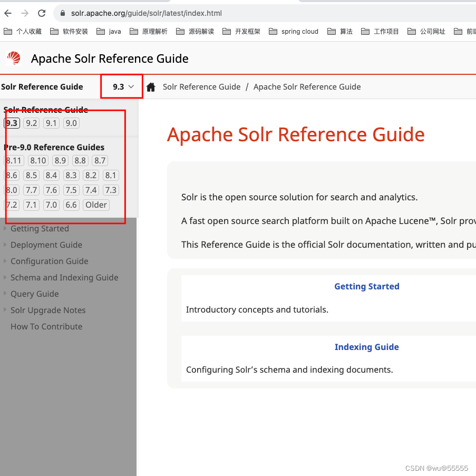This screenshot has height=476, width=476.
Task: Select How To Contribute in the sidebar
Action: coord(46,326)
